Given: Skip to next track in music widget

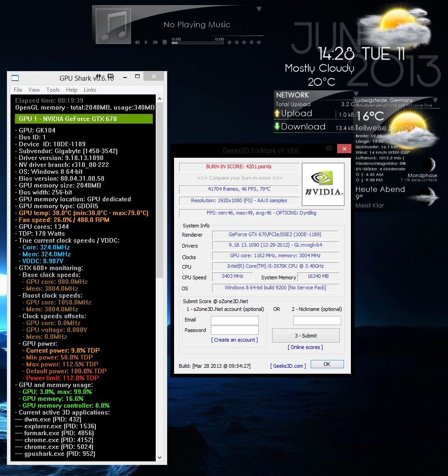Looking at the screenshot, I should point(156,42).
